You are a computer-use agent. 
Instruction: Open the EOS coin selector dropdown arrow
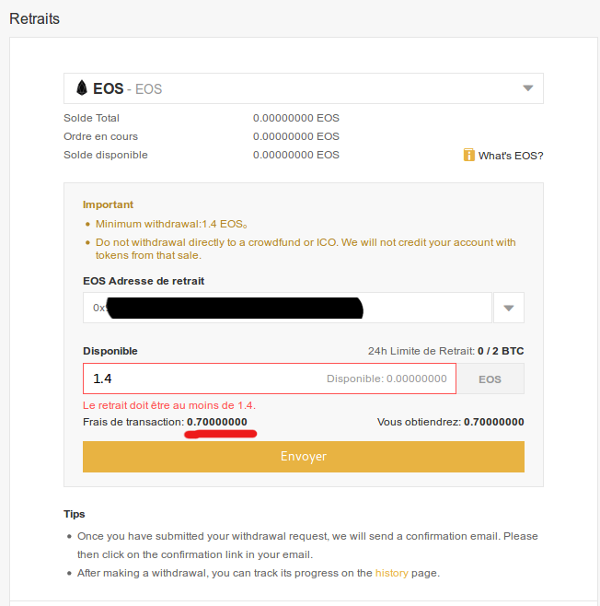pyautogui.click(x=528, y=89)
